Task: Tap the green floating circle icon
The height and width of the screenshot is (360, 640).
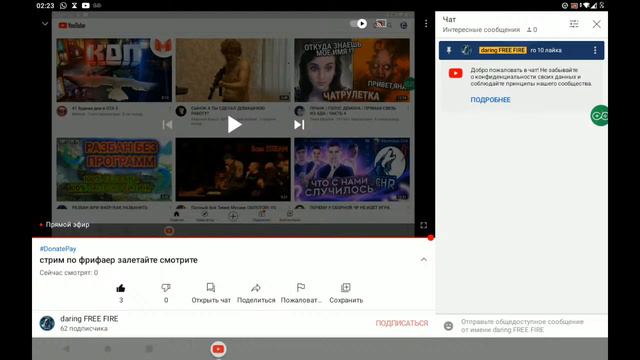Action: click(x=599, y=116)
